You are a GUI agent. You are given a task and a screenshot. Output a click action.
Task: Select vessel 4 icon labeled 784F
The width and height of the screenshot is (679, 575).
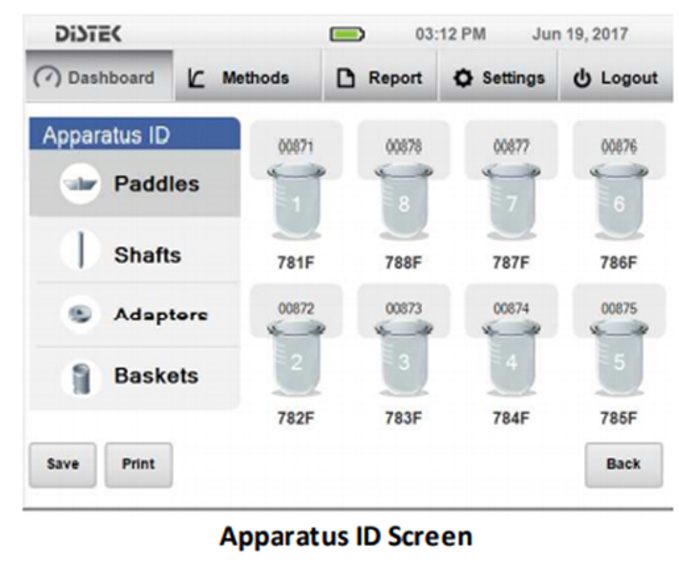coord(511,361)
